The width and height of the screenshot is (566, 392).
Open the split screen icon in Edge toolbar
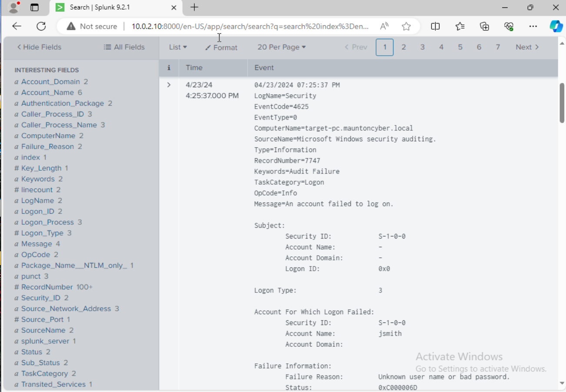click(435, 27)
